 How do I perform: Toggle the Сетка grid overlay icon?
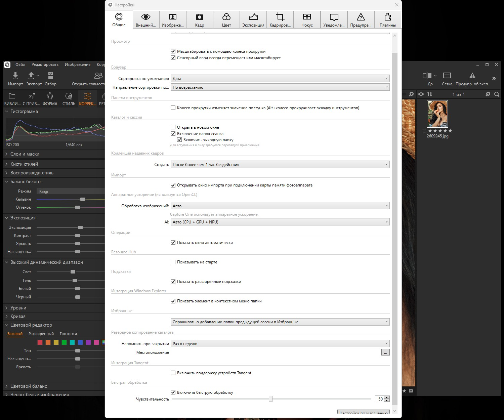click(x=447, y=76)
